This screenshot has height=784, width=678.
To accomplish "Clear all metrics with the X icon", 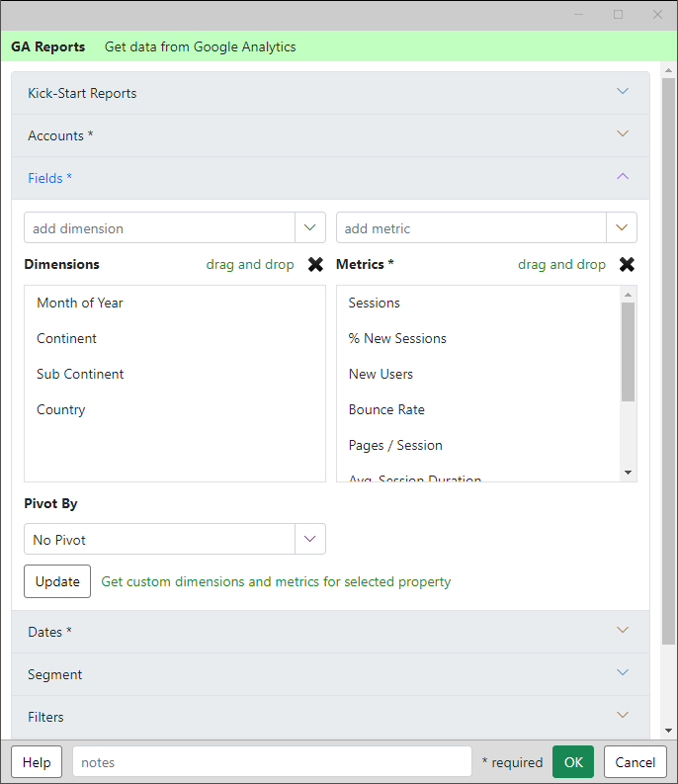I will point(627,264).
